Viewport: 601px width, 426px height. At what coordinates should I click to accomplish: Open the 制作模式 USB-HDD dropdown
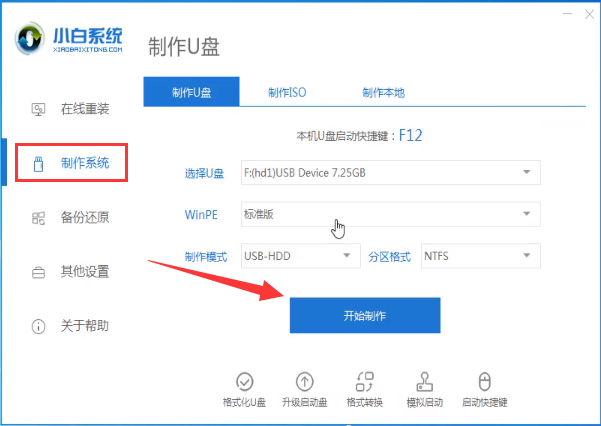tap(300, 256)
